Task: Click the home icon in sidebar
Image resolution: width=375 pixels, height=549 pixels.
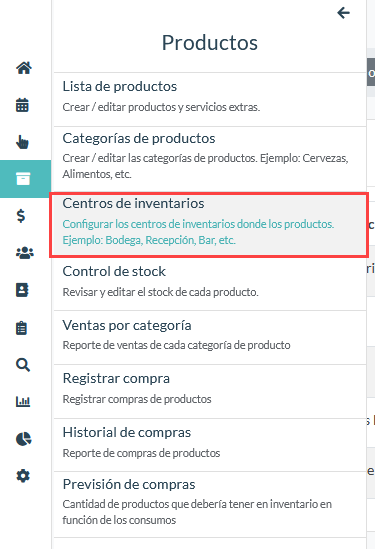Action: (x=23, y=68)
